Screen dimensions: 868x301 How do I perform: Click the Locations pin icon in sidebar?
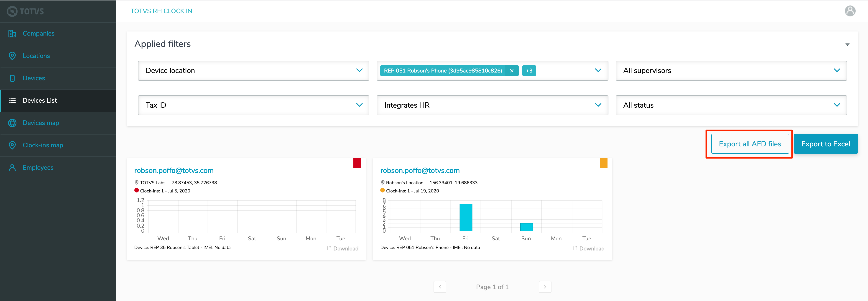tap(12, 56)
